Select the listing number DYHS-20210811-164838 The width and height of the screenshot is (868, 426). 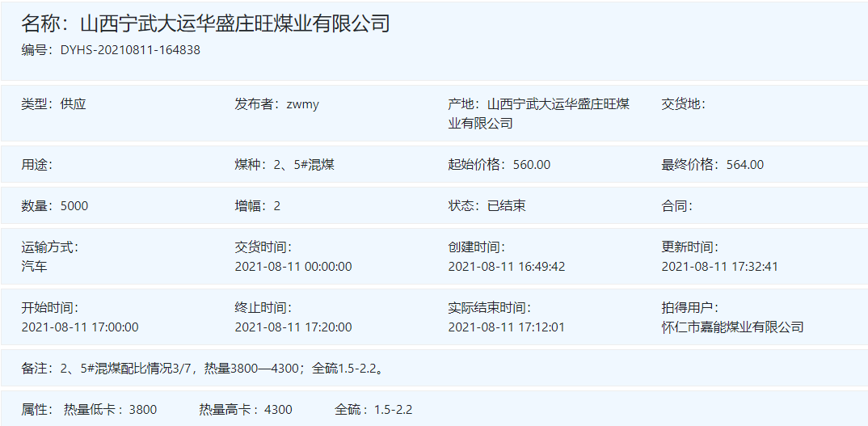click(130, 50)
